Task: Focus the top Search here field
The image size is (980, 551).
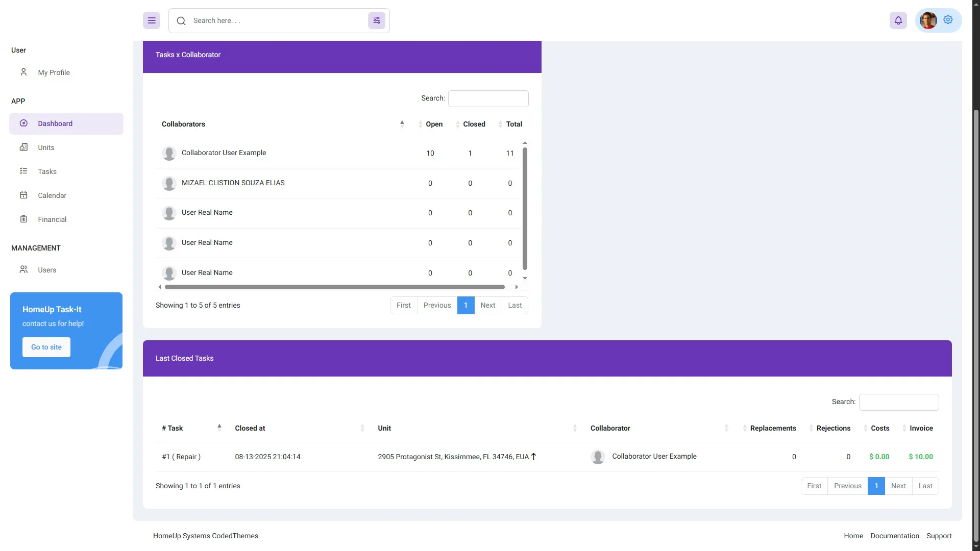Action: pos(278,20)
